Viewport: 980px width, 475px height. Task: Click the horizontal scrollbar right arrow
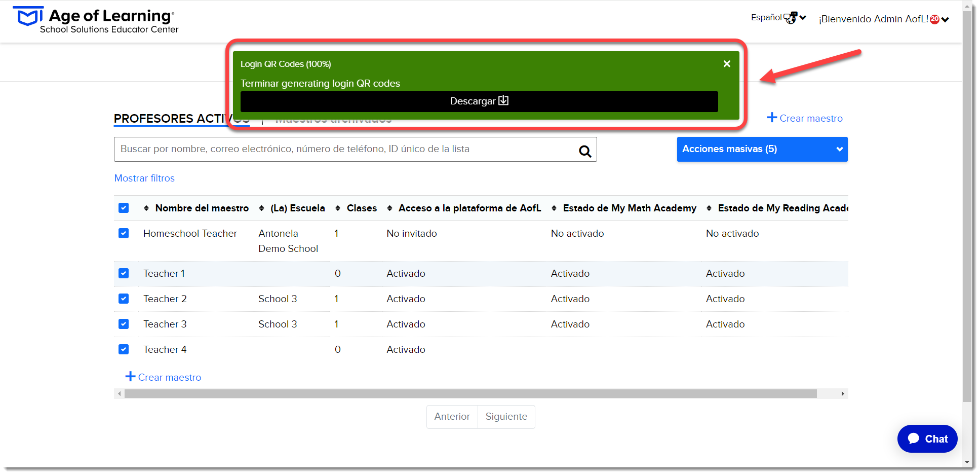[843, 393]
